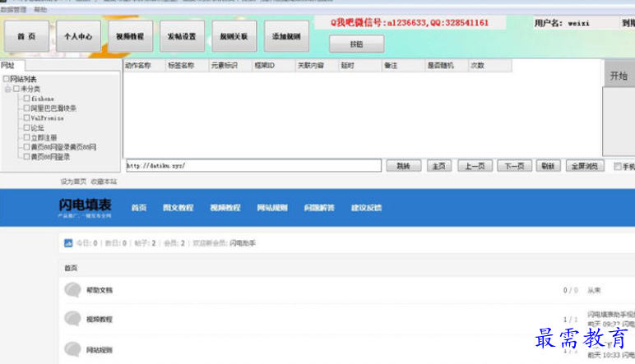The image size is (635, 364).
Task: Click the URL address input field
Action: coord(253,166)
